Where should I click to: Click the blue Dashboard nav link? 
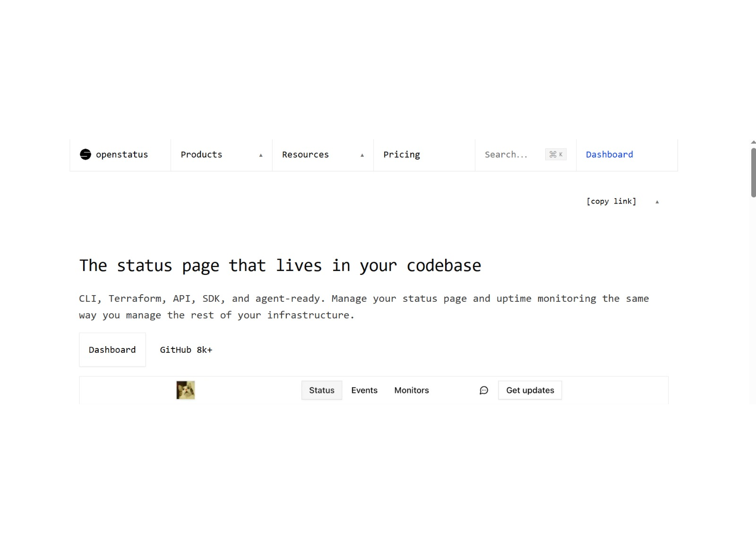(610, 155)
